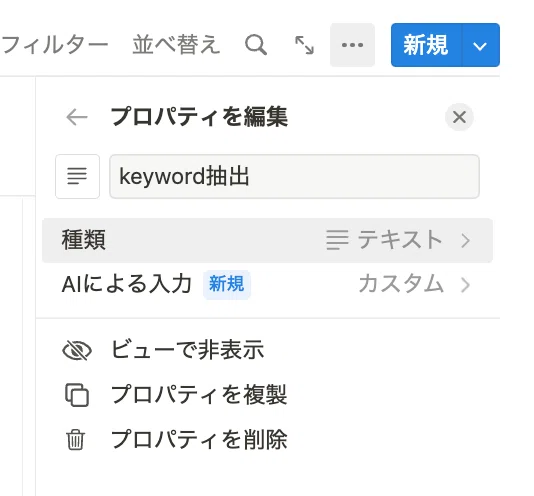Open the three-dot more options menu
Viewport: 534px width, 496px height.
pos(352,45)
